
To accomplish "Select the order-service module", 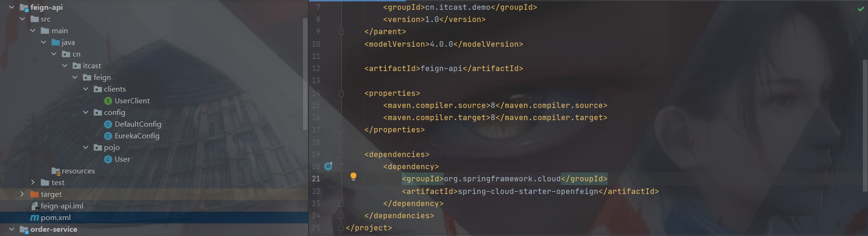I will [53, 229].
